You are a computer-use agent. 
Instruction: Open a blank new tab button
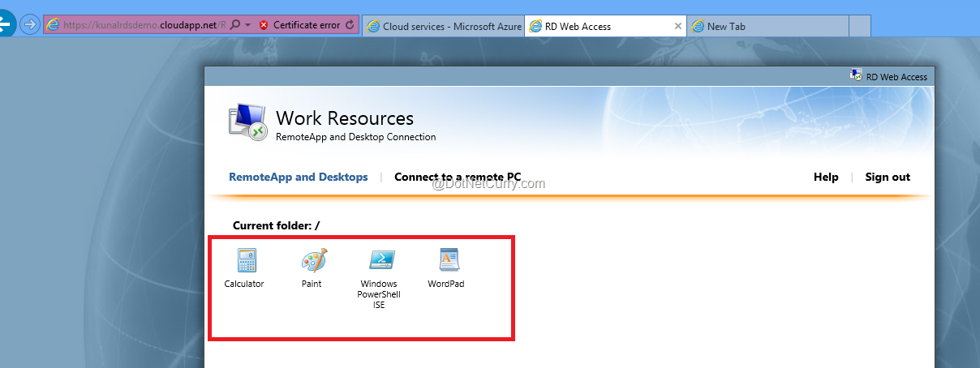pos(860,26)
